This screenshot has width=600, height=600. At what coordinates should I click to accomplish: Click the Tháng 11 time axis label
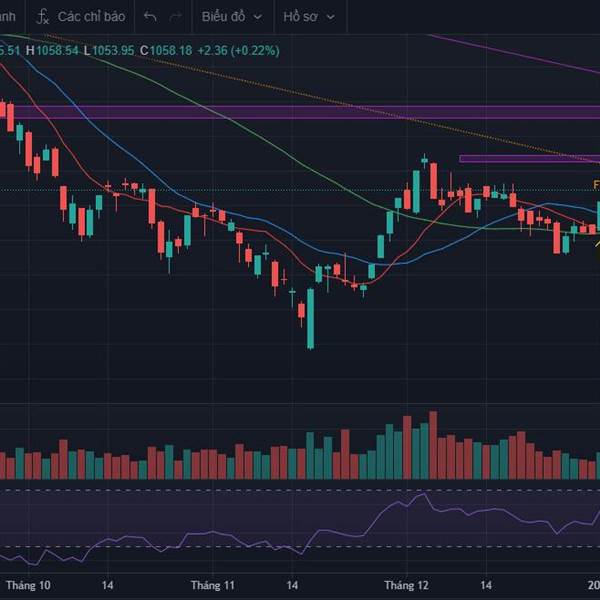[x=212, y=585]
